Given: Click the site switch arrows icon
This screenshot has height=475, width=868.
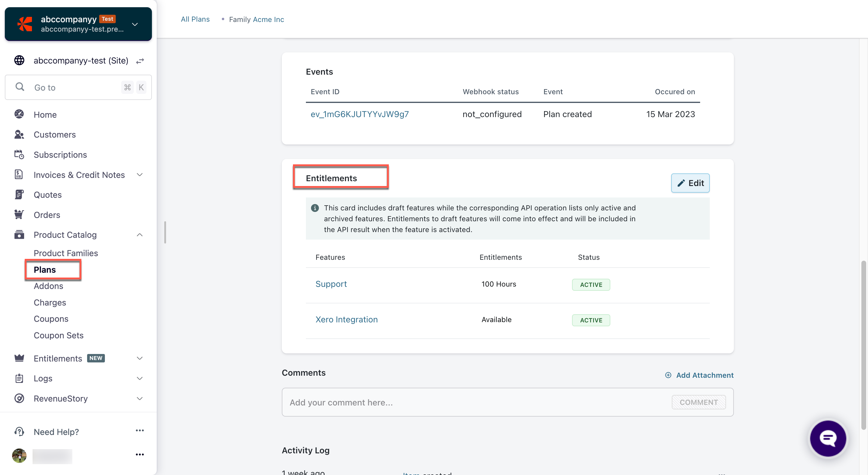Looking at the screenshot, I should click(x=140, y=61).
